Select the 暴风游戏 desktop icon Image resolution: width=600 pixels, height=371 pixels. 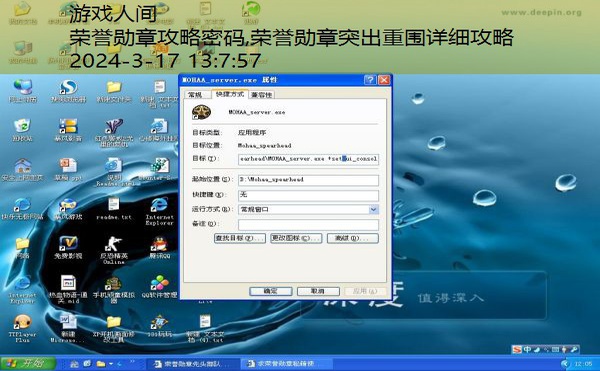[68, 209]
